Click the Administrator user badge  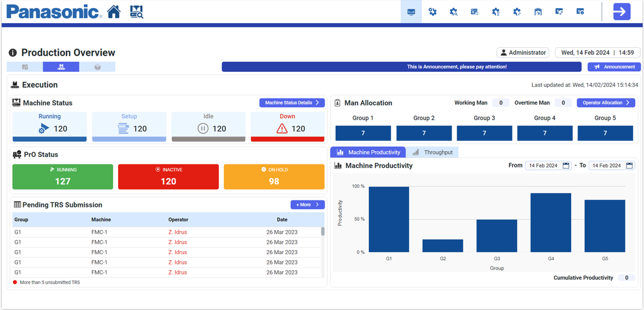coord(523,53)
